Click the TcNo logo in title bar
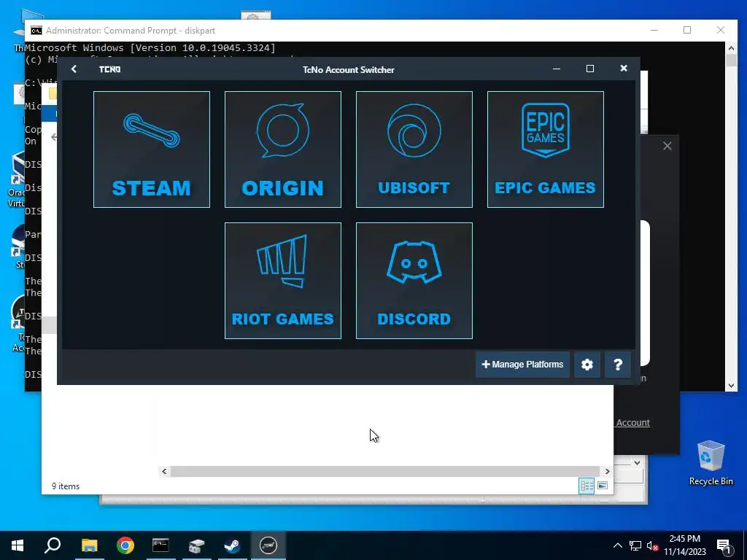Screen dimensions: 747x560 tap(109, 69)
